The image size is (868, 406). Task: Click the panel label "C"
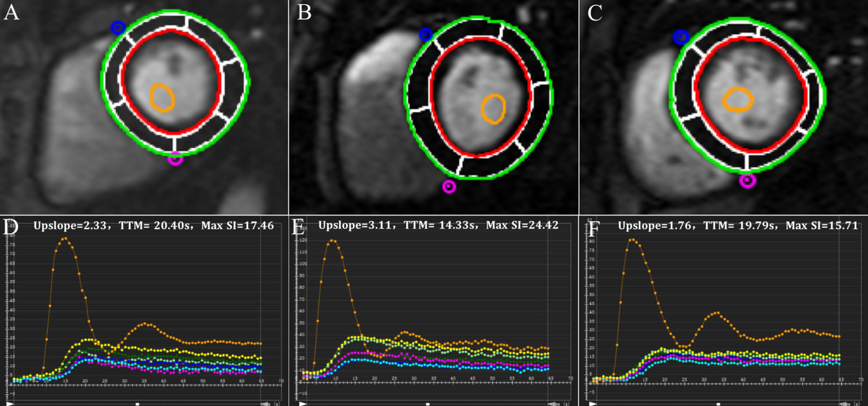tap(595, 13)
